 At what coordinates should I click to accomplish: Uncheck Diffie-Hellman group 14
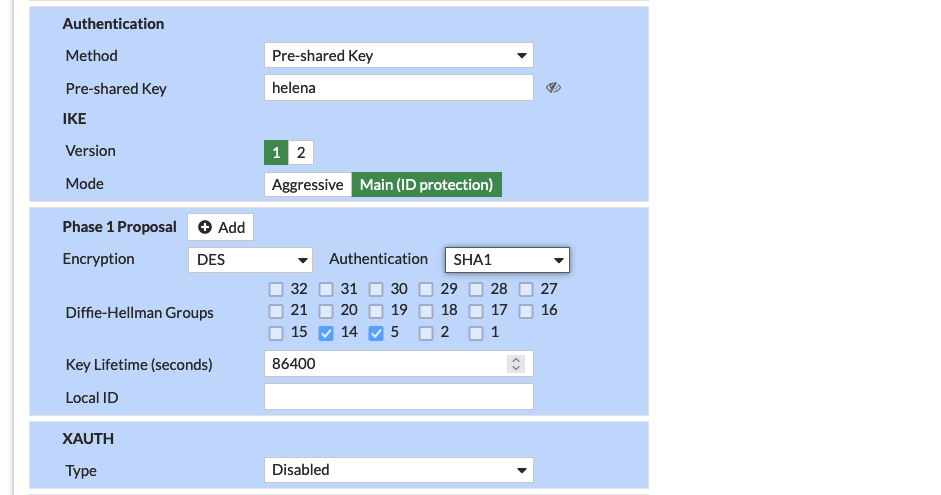point(326,332)
